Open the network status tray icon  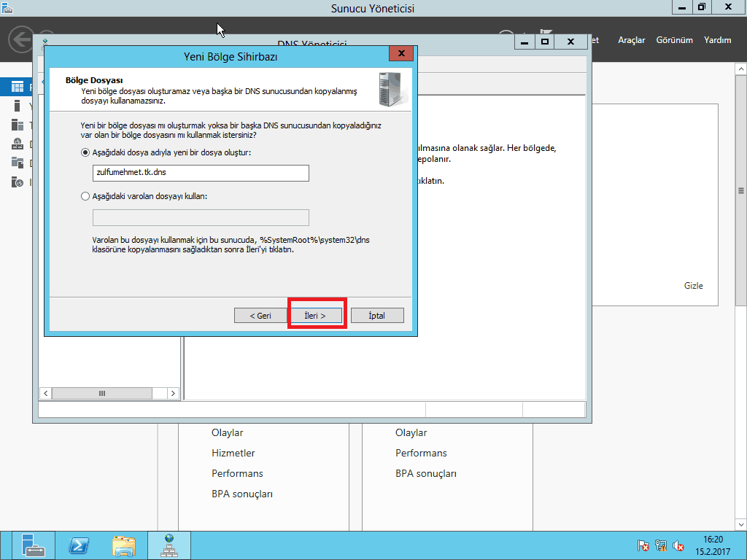pos(661,545)
